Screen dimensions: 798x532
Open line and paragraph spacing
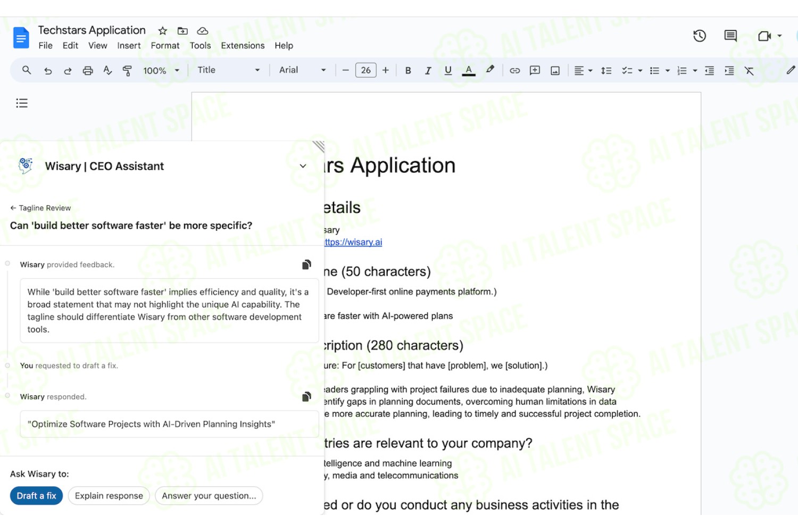pos(606,70)
